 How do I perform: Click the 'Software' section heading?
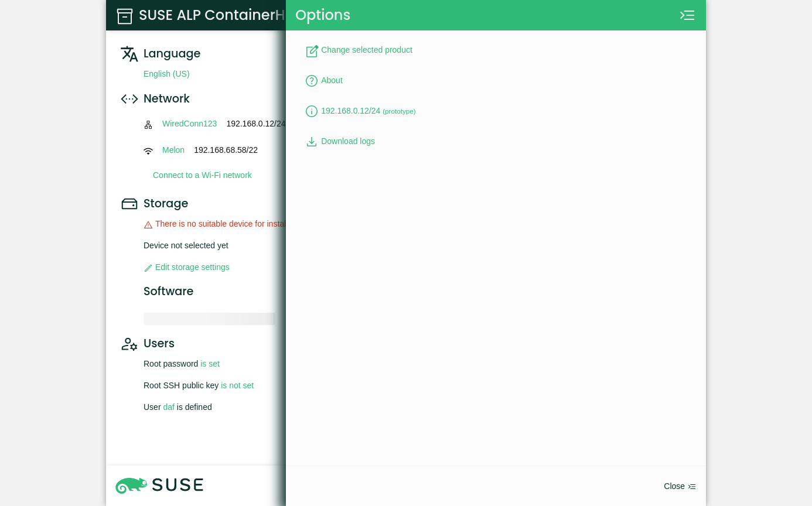click(168, 291)
